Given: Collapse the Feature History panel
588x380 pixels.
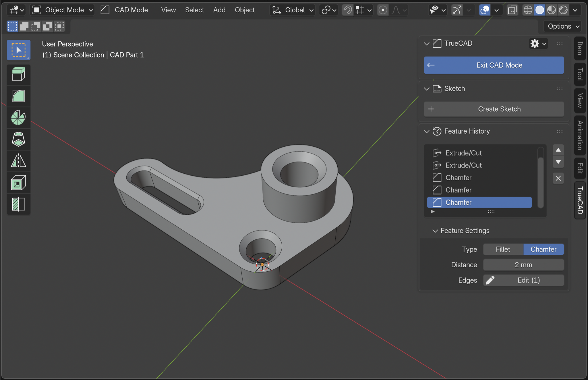Looking at the screenshot, I should 427,131.
